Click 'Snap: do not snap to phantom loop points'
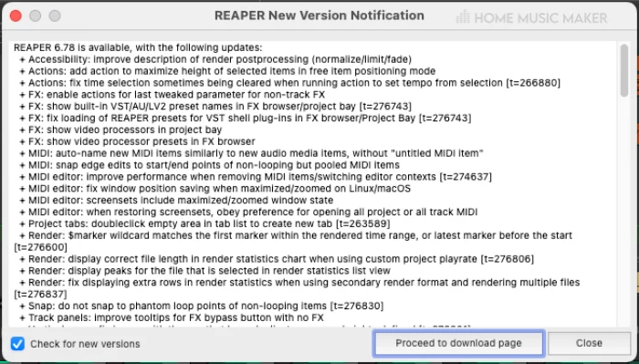639x364 pixels. coord(202,306)
